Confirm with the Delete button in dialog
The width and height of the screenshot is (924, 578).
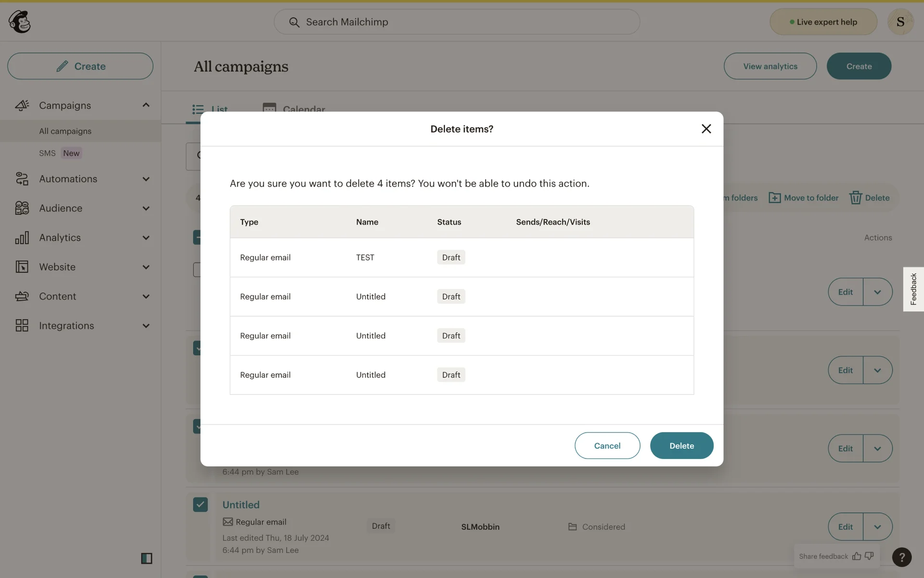(x=681, y=446)
